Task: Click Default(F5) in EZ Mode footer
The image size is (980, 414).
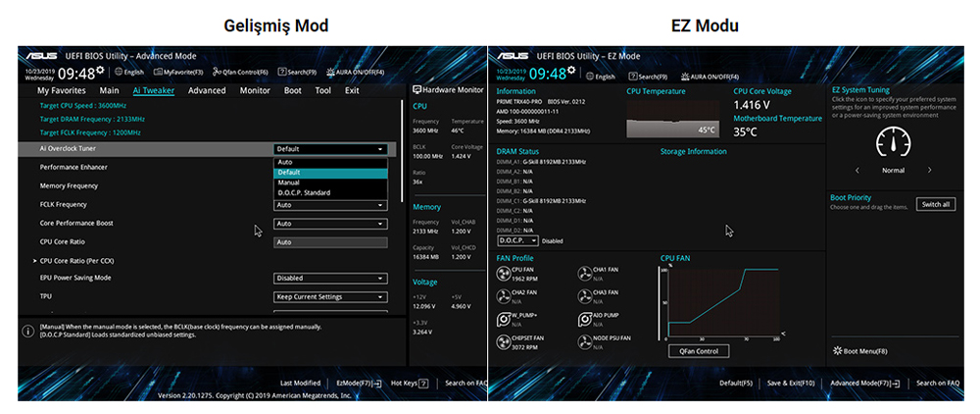Action: 736,383
